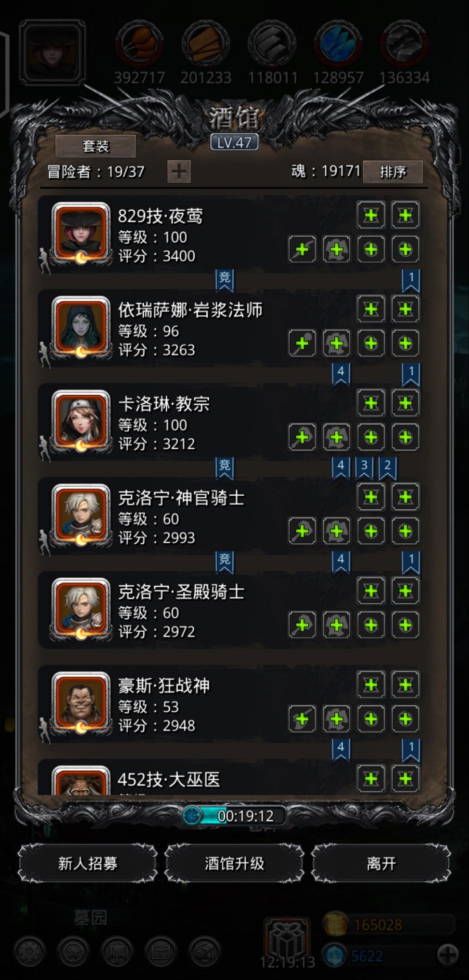Select 克洛宁·圣殿骑士 portrait

81,608
